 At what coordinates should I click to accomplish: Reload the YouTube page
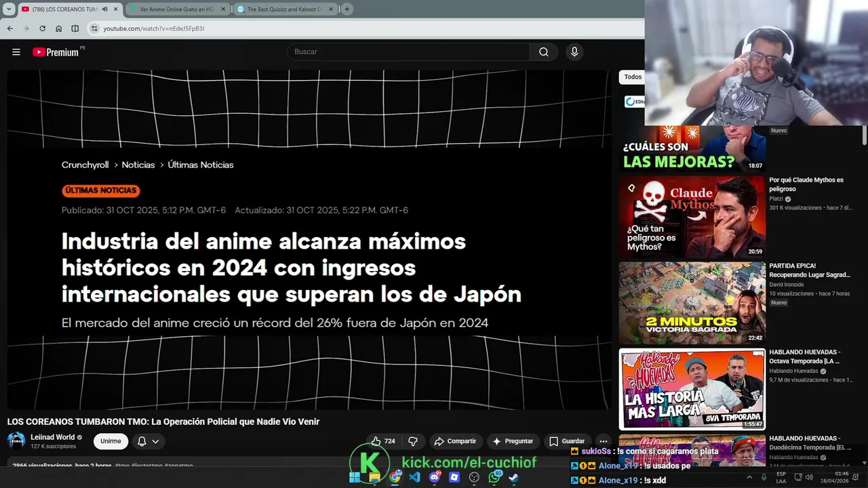click(42, 28)
